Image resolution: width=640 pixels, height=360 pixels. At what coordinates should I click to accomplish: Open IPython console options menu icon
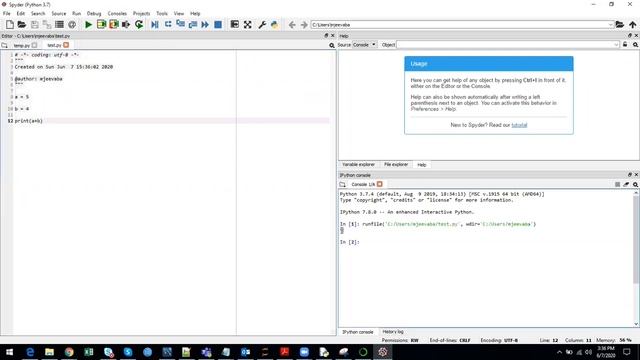coord(636,184)
